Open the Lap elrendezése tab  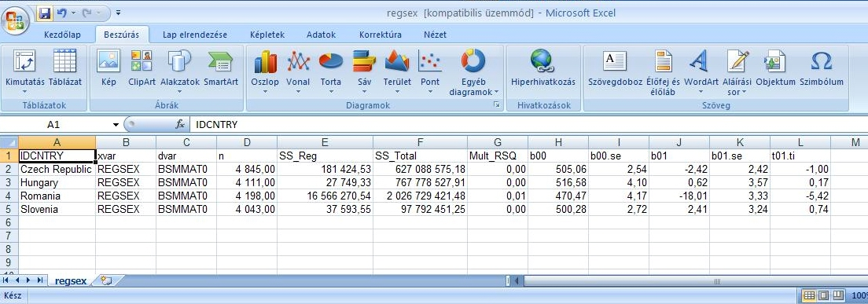(195, 35)
